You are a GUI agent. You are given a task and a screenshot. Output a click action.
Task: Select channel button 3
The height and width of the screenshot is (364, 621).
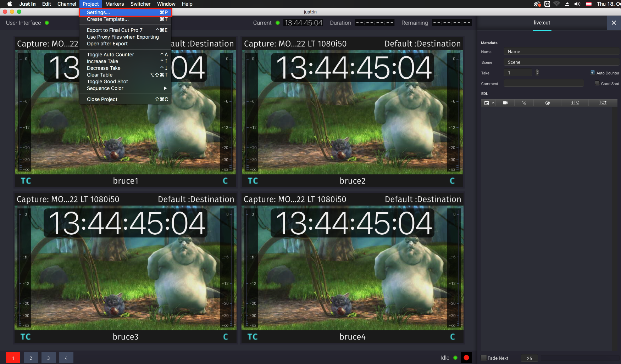(49, 358)
